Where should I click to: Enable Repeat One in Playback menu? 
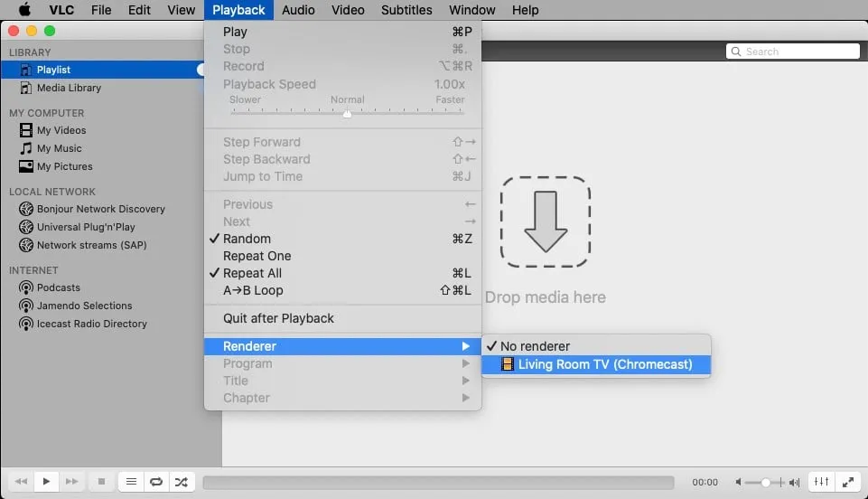point(342,256)
